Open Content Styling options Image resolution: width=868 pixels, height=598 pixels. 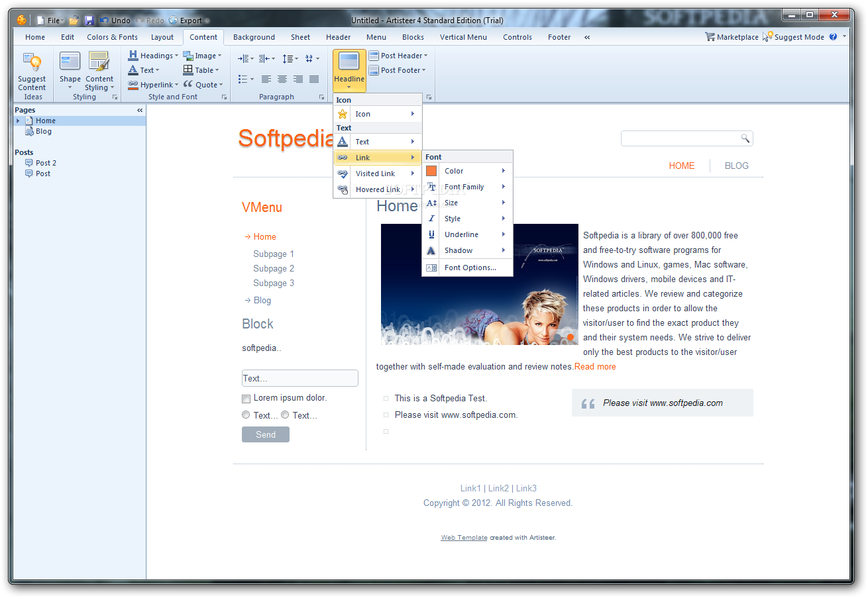(99, 71)
